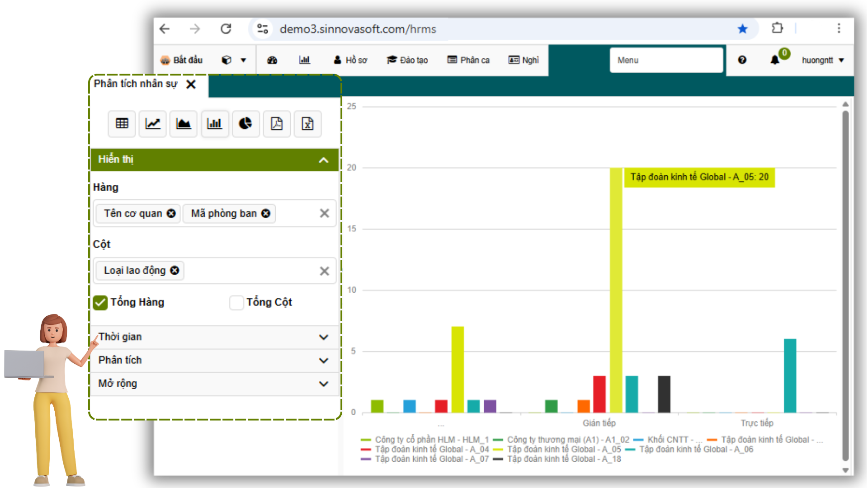Open the Đào tạo menu

pyautogui.click(x=407, y=60)
